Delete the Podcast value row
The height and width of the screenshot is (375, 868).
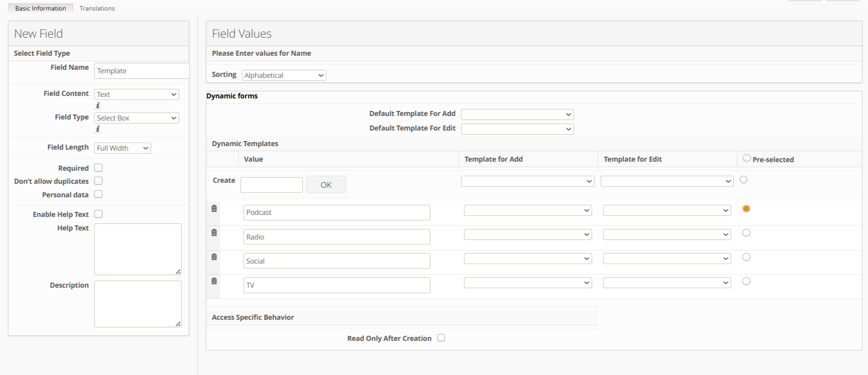[x=214, y=208]
